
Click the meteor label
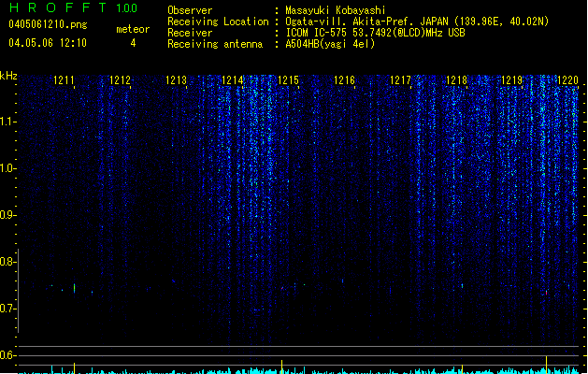pos(133,29)
